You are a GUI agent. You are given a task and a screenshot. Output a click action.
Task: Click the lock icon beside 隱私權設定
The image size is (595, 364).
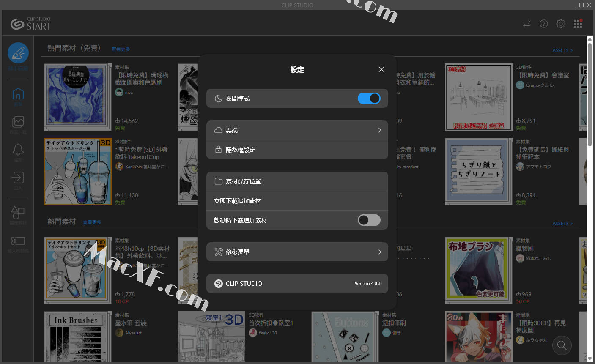(x=218, y=150)
